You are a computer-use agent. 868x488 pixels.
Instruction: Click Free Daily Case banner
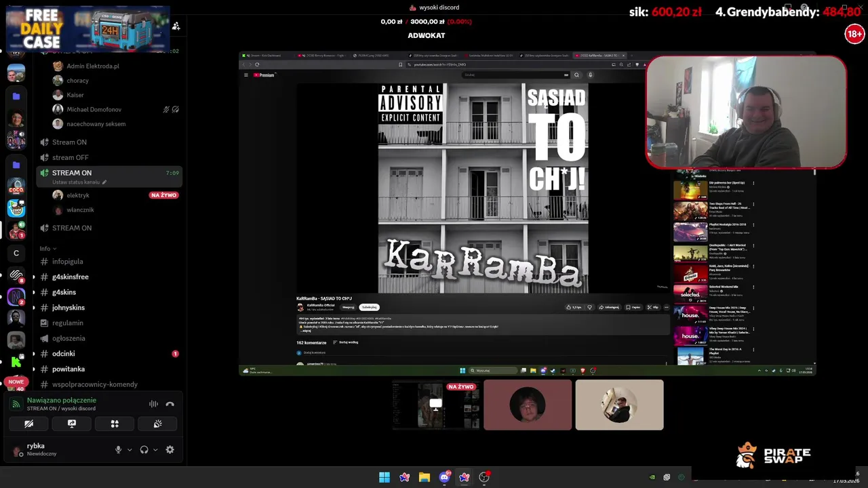click(x=88, y=28)
